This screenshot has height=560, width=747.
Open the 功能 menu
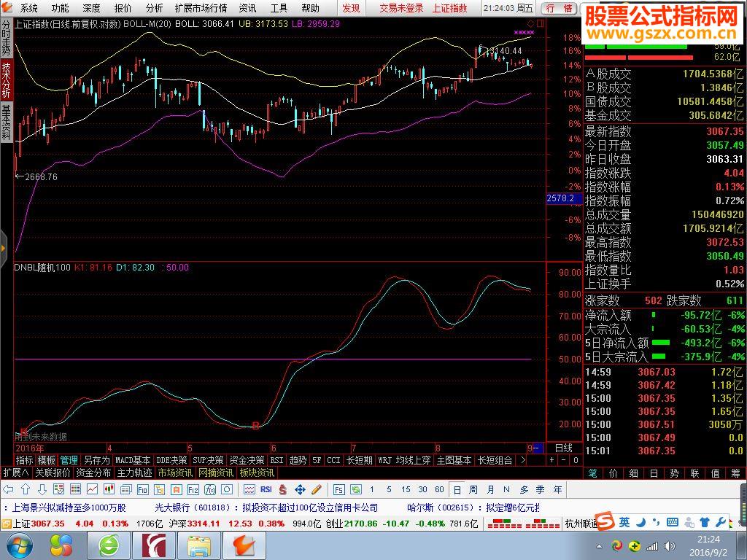pos(60,8)
